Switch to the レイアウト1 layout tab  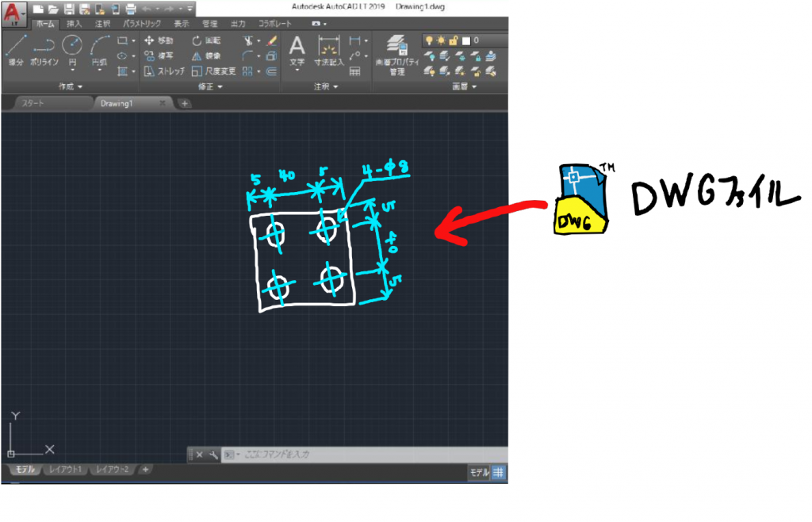[x=65, y=470]
